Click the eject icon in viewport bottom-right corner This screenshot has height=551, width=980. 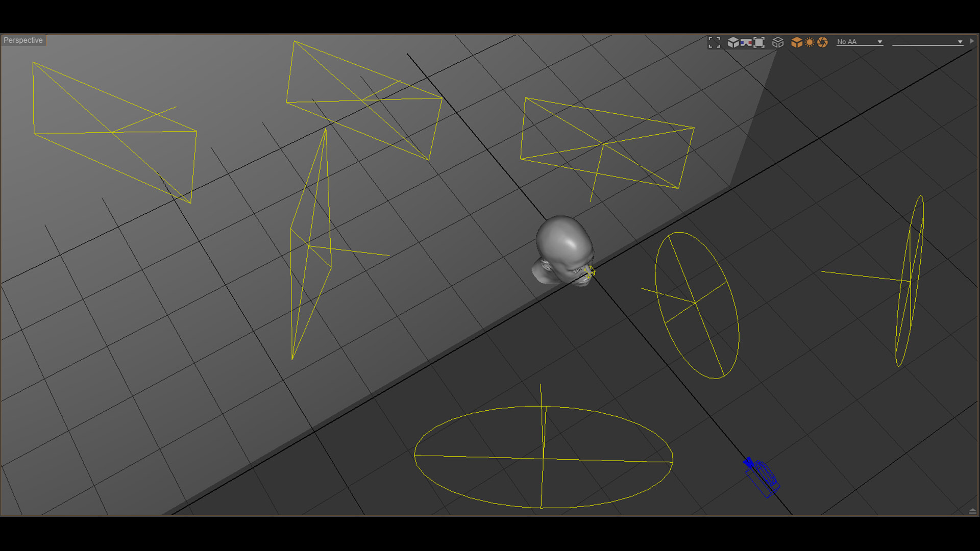tap(972, 511)
